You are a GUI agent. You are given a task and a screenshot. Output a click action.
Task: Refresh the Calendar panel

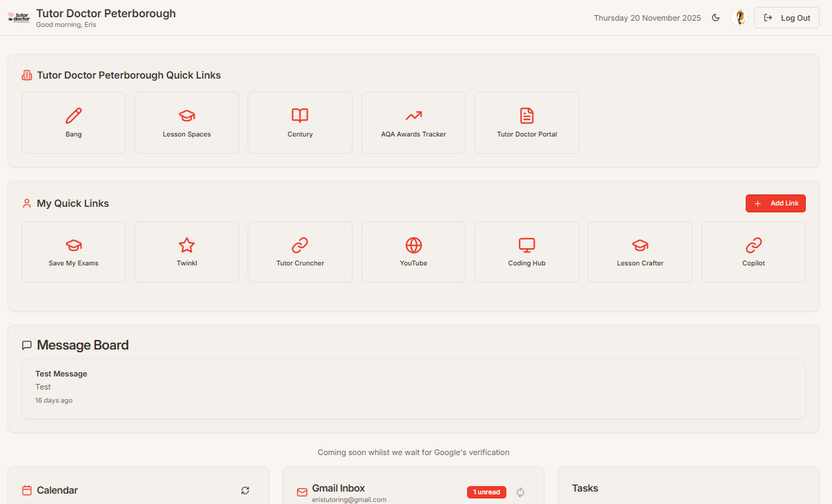point(245,490)
